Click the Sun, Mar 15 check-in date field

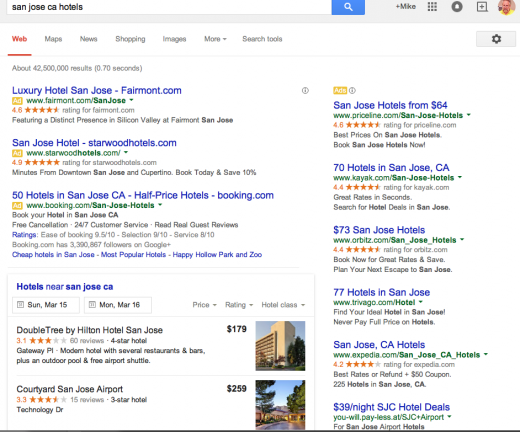click(46, 305)
